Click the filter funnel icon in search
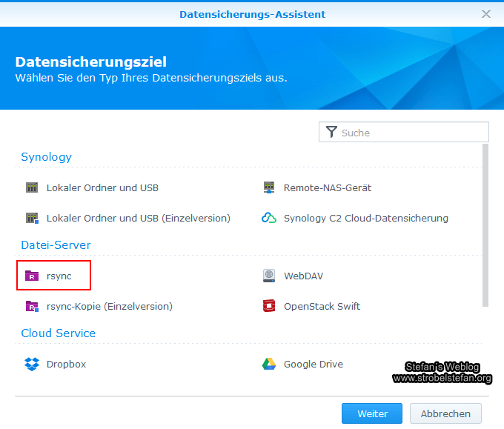This screenshot has height=429, width=504. [x=331, y=132]
